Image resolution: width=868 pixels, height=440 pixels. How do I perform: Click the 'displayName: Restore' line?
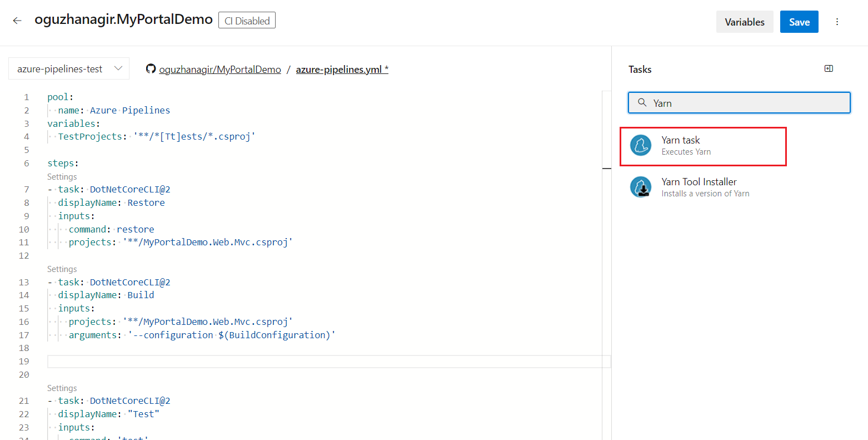[111, 203]
